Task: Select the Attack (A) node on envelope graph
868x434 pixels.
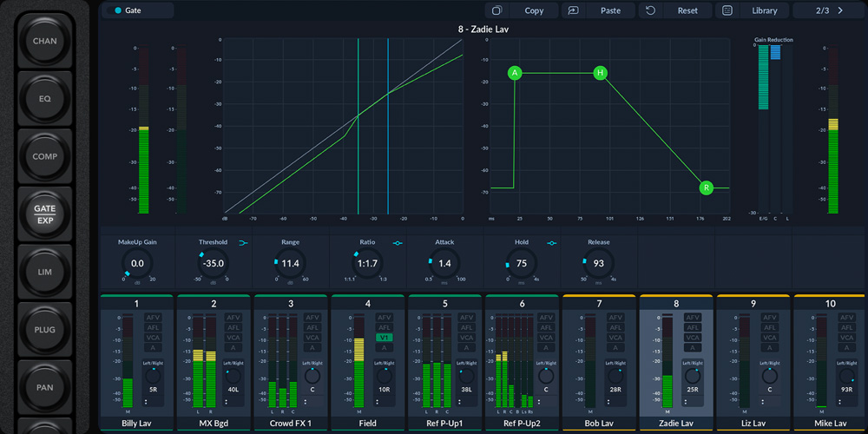Action: [515, 73]
